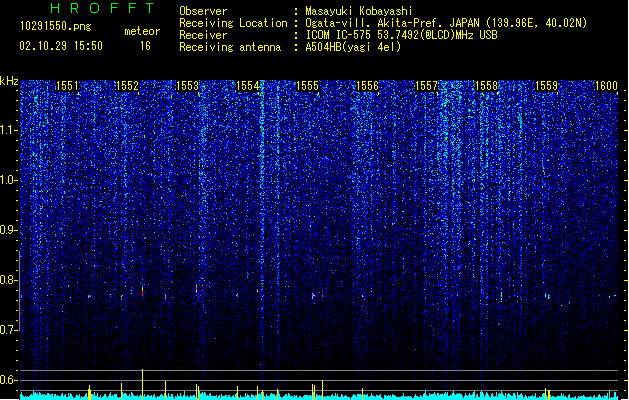Click the 0.8 kHz axis label
This screenshot has width=629, height=400.
point(8,280)
